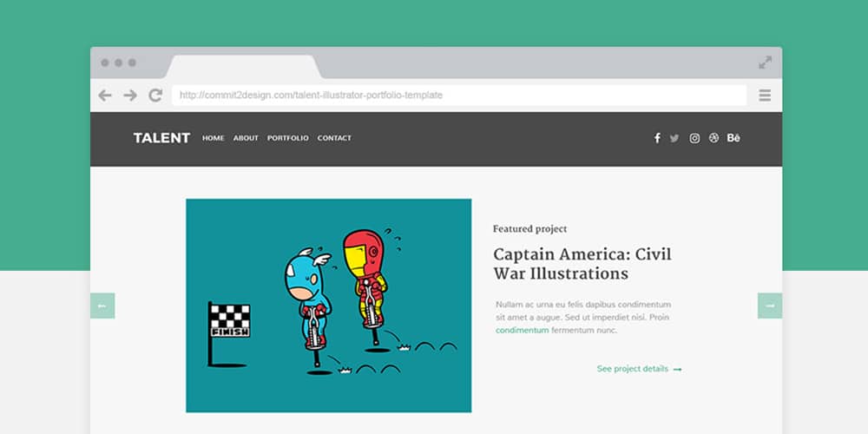
Task: Click the Captain America: Civil War Illustrations heading
Action: tap(582, 264)
